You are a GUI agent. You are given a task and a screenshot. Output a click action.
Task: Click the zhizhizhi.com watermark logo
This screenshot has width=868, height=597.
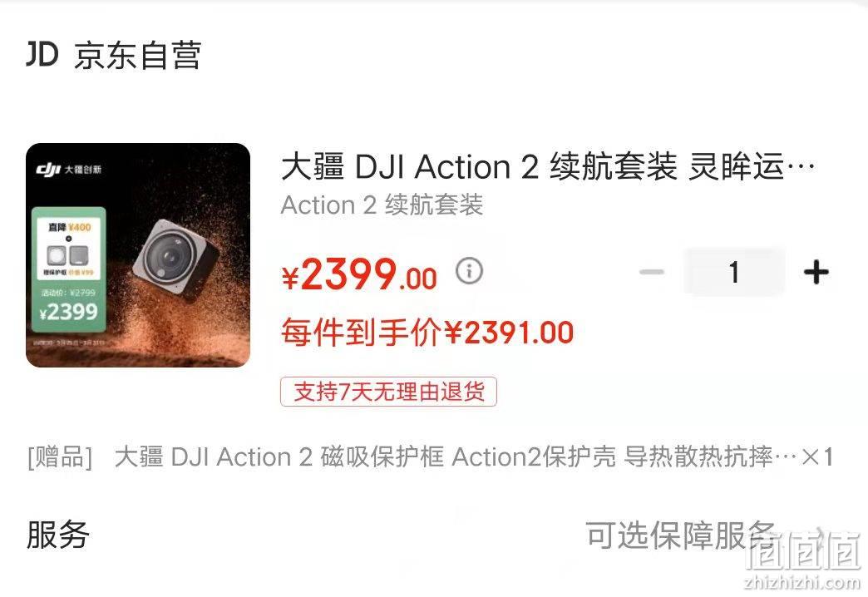click(804, 560)
